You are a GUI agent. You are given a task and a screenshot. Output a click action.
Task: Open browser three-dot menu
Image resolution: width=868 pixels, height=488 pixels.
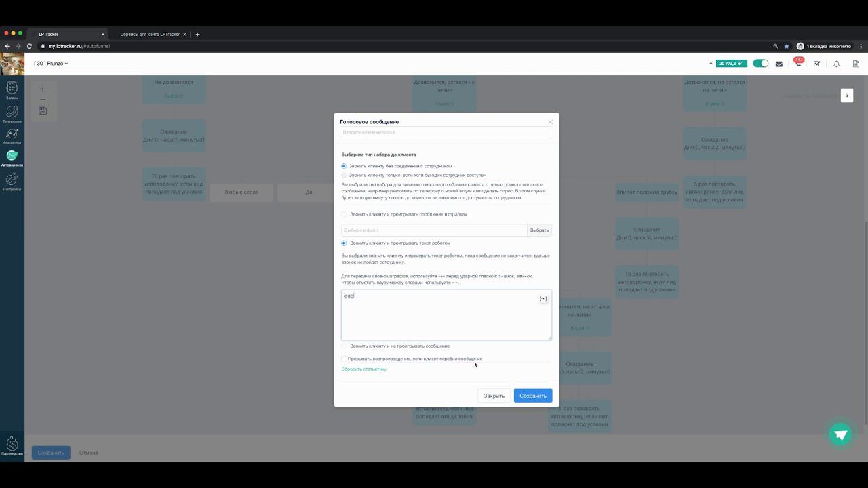click(861, 46)
